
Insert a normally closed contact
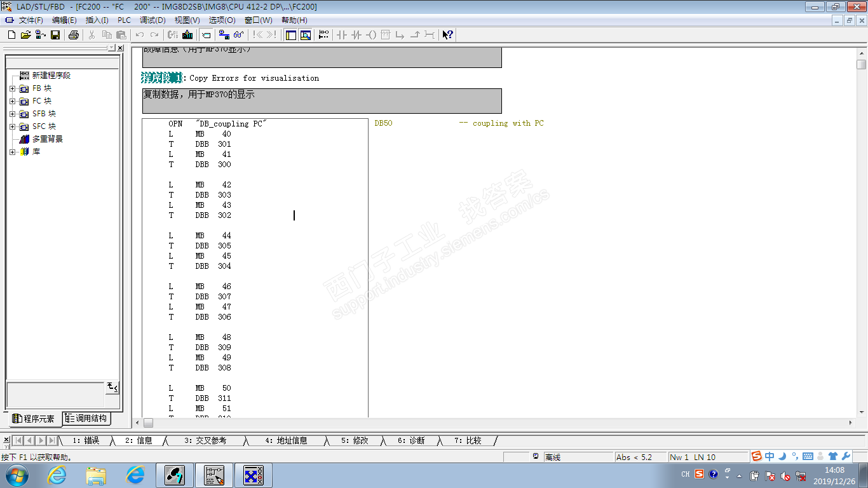click(356, 35)
